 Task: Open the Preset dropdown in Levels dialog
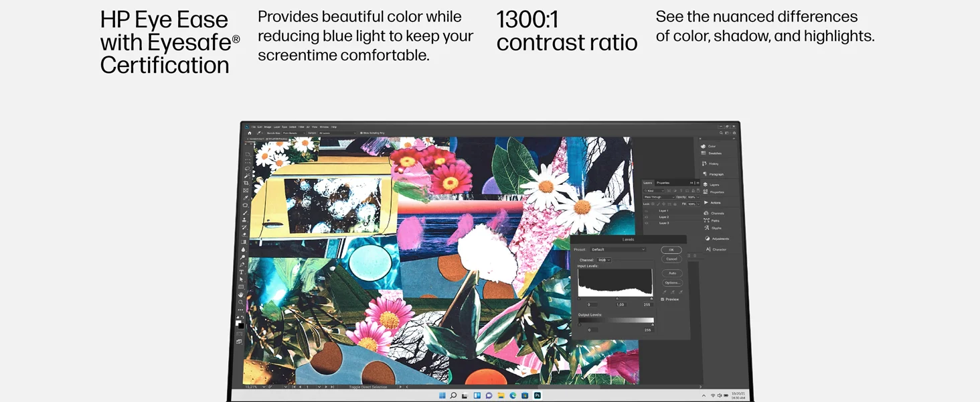point(618,249)
